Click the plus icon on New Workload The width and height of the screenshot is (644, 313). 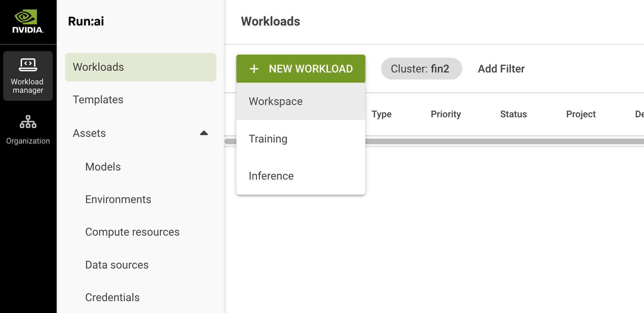(x=254, y=69)
